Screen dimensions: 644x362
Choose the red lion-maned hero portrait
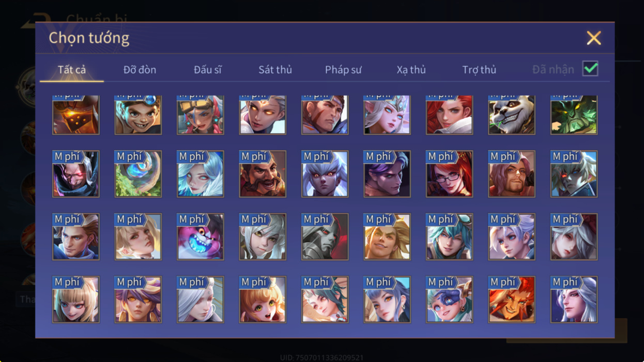click(x=511, y=300)
